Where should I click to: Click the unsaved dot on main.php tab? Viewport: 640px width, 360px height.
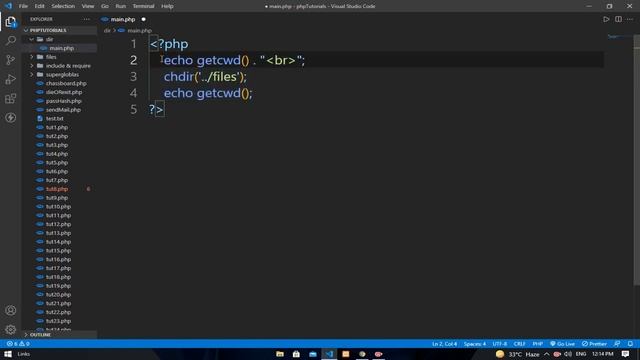coord(144,19)
